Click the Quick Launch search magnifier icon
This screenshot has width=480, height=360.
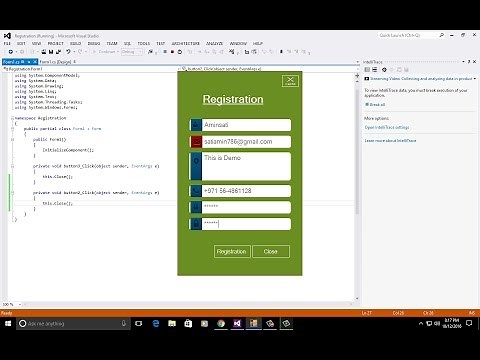(x=442, y=35)
